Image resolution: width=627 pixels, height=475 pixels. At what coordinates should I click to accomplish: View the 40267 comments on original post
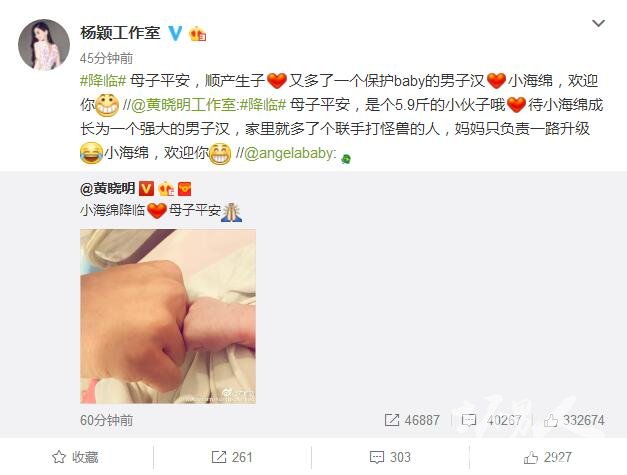[491, 420]
